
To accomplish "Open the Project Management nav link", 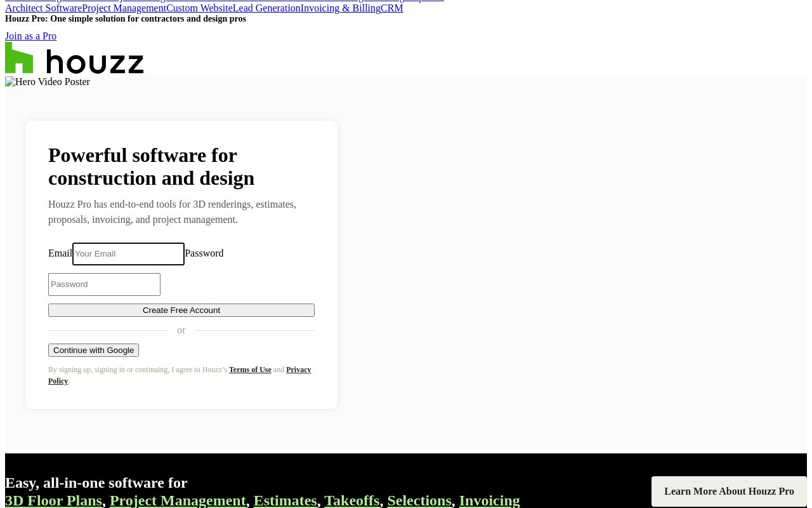I will [124, 8].
